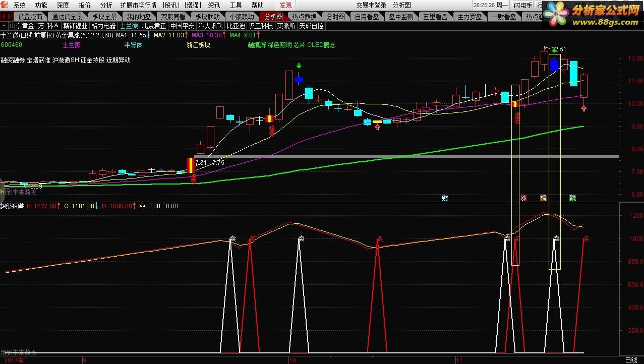Select stock tab 赣锋锂业
This screenshot has height=364, width=644.
pyautogui.click(x=75, y=26)
